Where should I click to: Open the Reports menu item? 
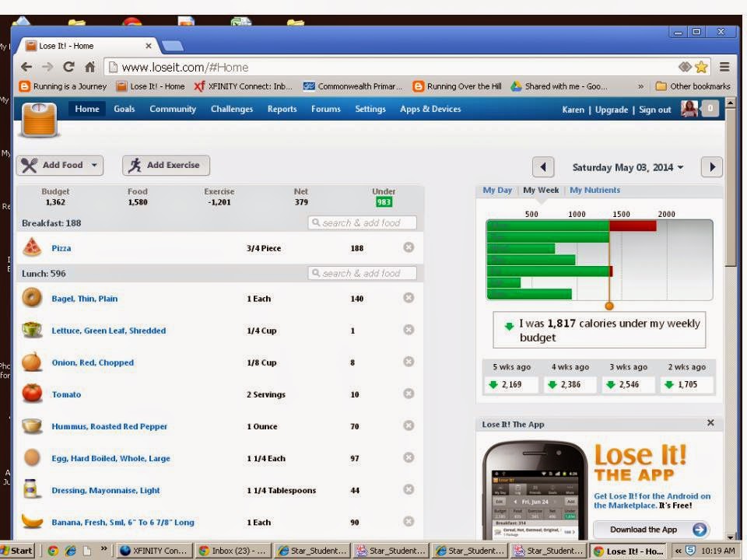coord(282,109)
